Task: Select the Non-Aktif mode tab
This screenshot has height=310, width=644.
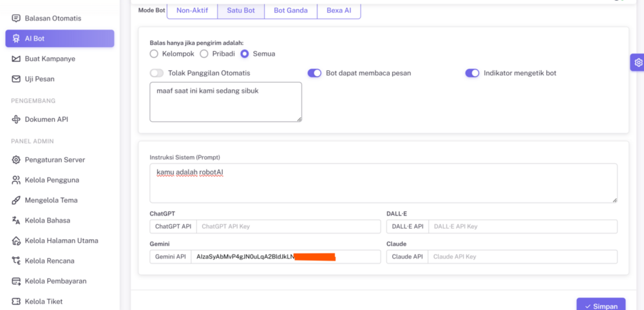Action: [192, 10]
